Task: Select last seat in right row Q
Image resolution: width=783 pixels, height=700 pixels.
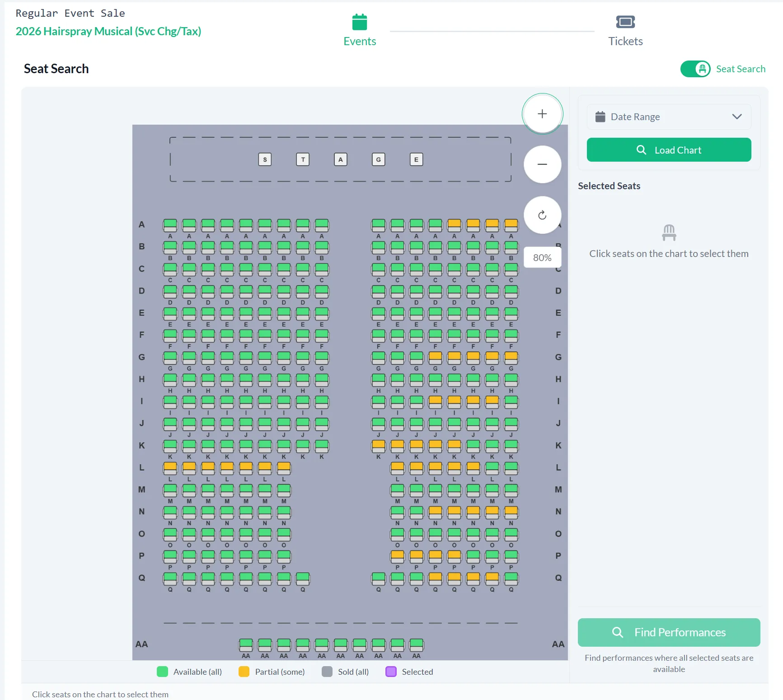Action: (x=511, y=579)
